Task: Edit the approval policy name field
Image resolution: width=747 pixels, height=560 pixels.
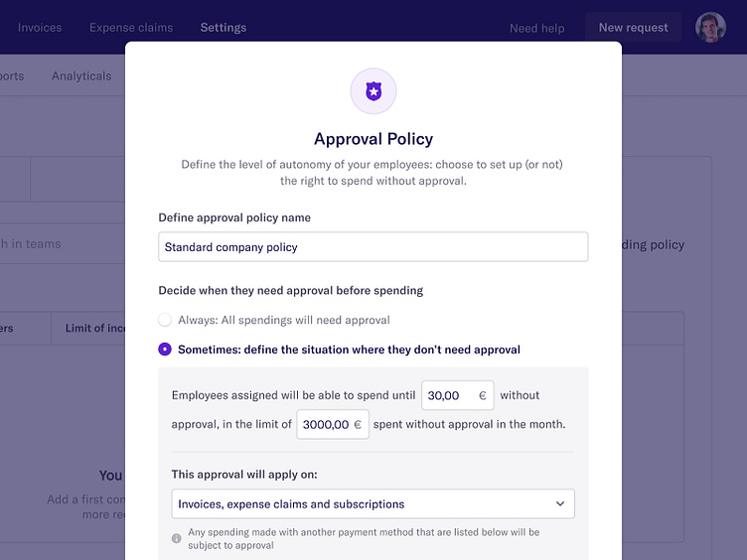Action: 373,247
